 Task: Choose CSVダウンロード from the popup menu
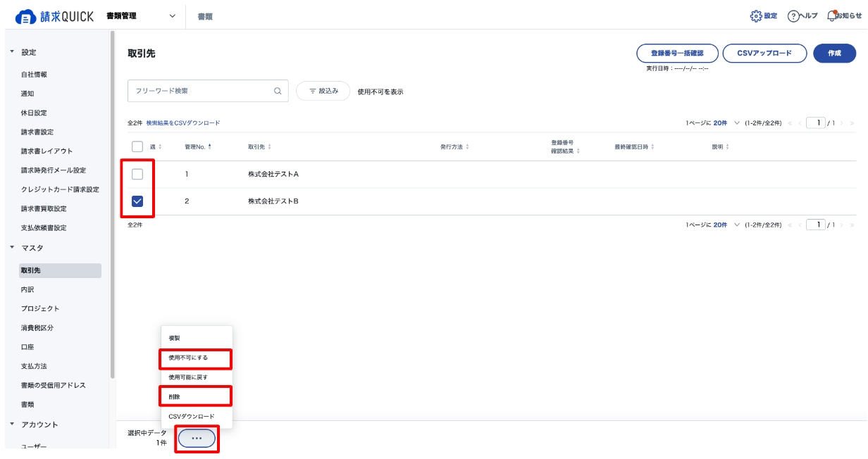click(197, 417)
